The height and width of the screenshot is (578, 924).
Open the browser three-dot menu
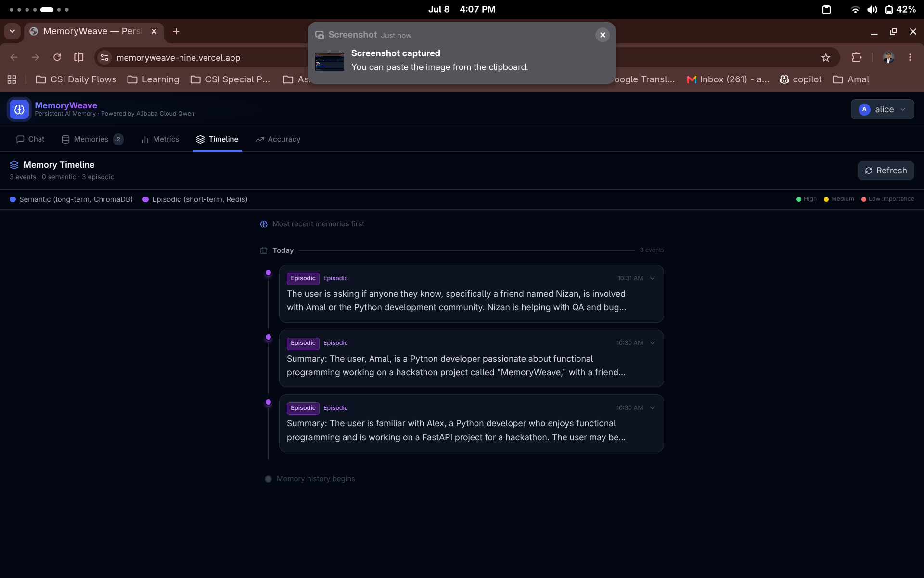click(910, 57)
